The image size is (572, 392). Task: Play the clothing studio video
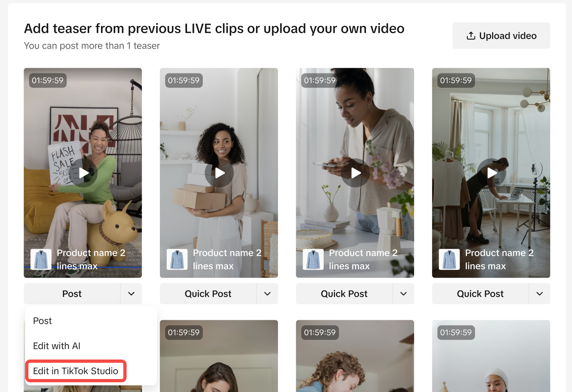491,173
